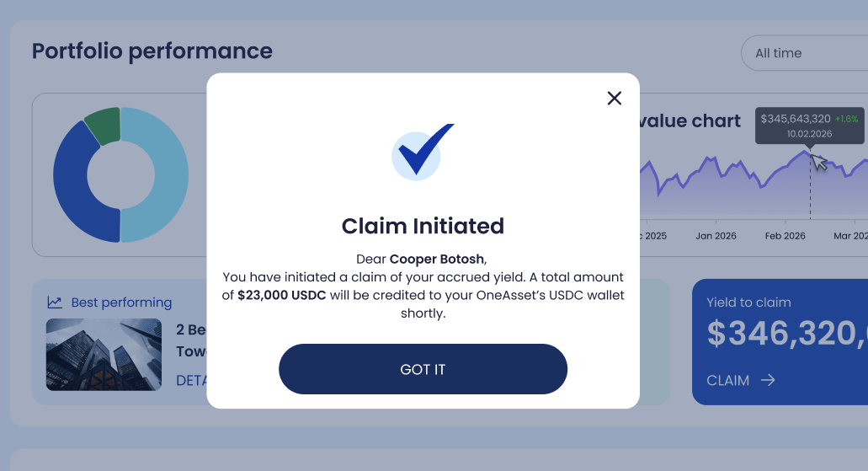
Task: Open the skyscraper property thumbnail
Action: coord(104,354)
